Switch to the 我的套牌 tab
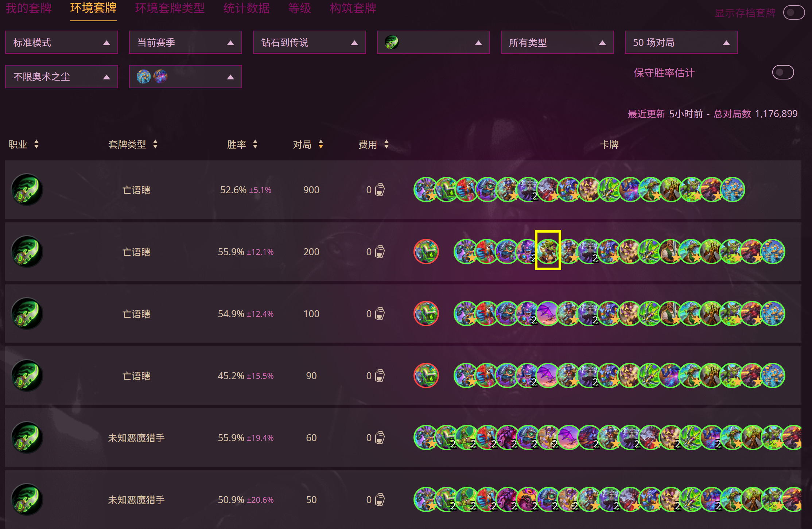This screenshot has width=812, height=529. [29, 8]
